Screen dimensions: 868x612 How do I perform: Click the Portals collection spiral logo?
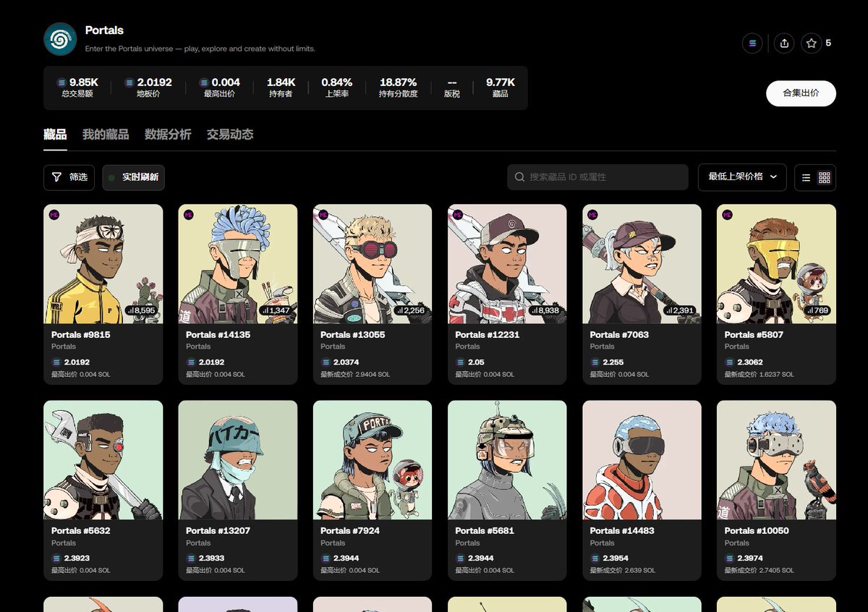[x=60, y=39]
